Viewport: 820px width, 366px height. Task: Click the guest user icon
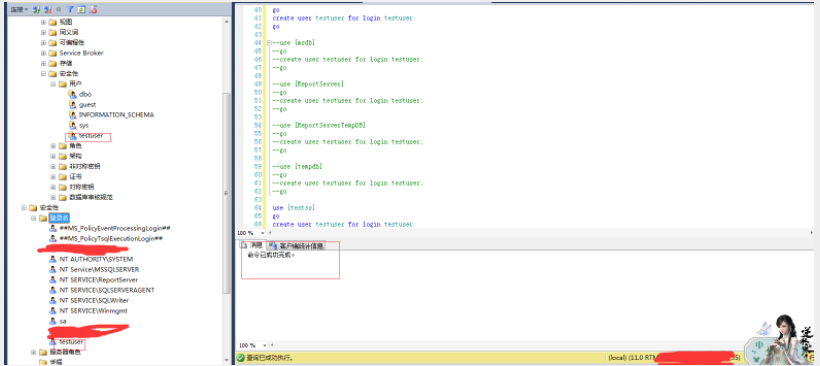click(73, 105)
